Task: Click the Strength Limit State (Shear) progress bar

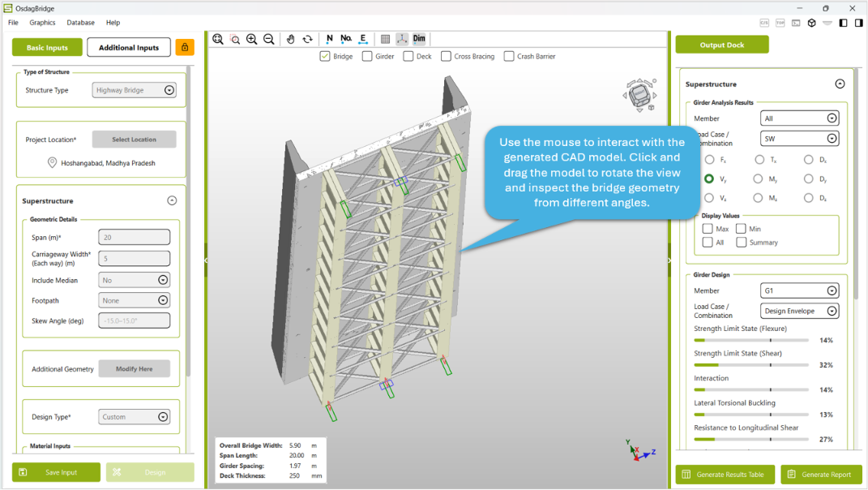Action: [751, 365]
